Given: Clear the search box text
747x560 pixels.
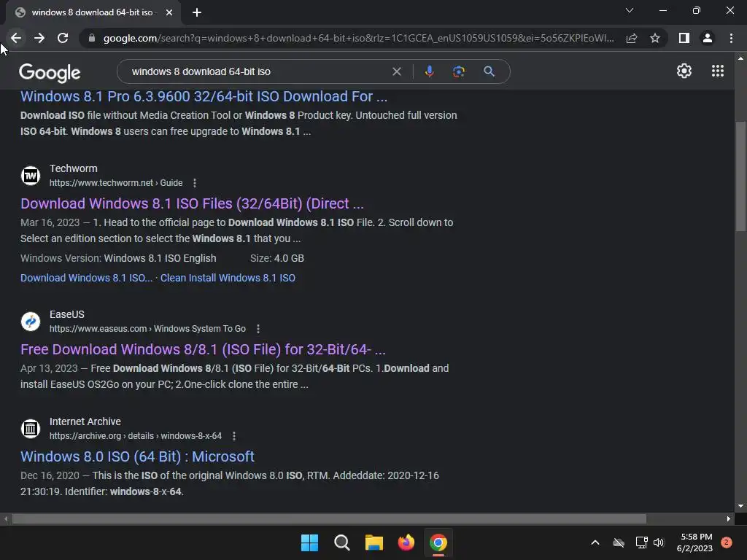Looking at the screenshot, I should (396, 71).
